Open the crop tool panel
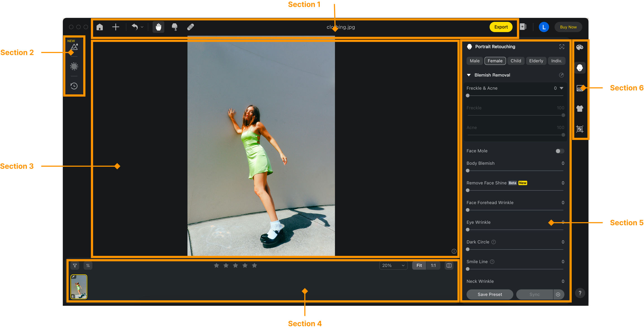The width and height of the screenshot is (644, 328). 580,129
